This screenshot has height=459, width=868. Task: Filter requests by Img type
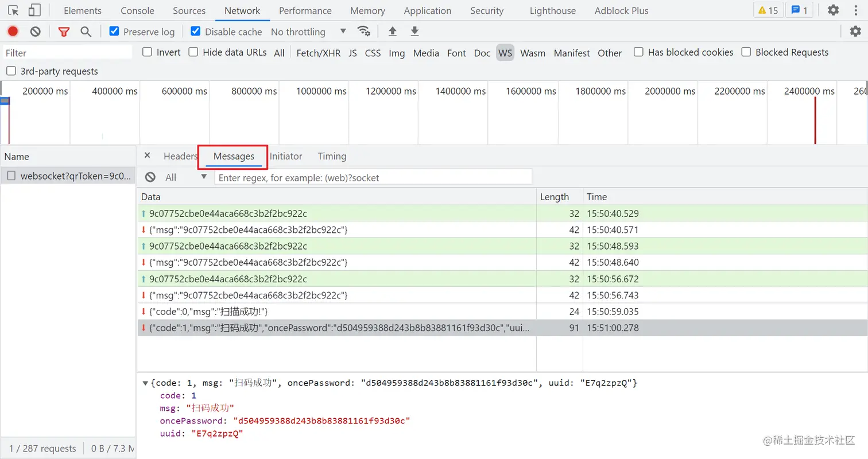[397, 53]
